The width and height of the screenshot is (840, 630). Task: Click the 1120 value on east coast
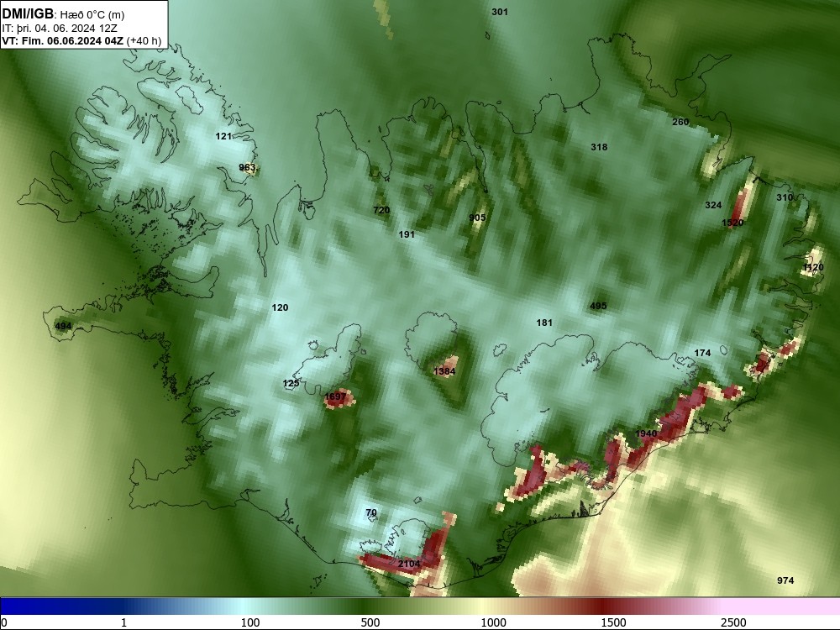coord(813,267)
